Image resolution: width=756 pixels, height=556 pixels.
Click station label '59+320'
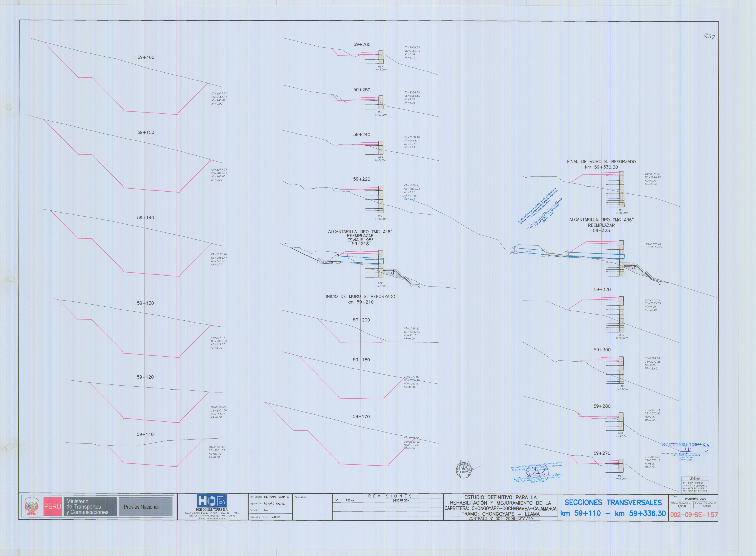602,289
